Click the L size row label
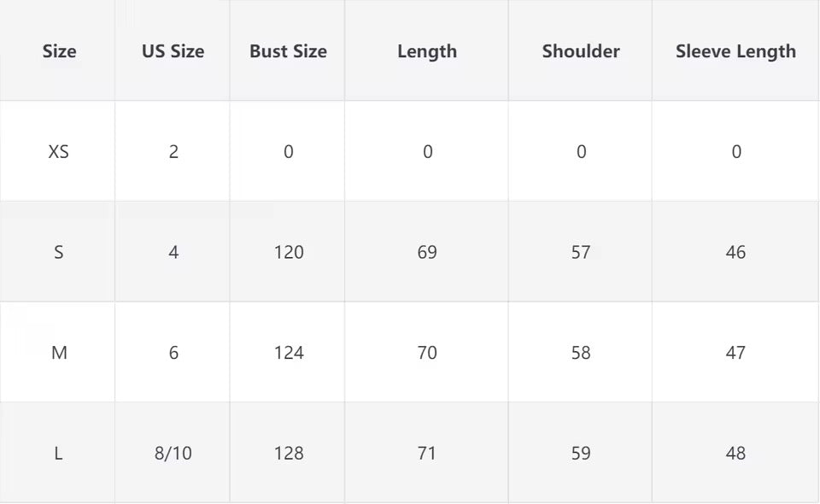This screenshot has width=820, height=504. pos(59,454)
